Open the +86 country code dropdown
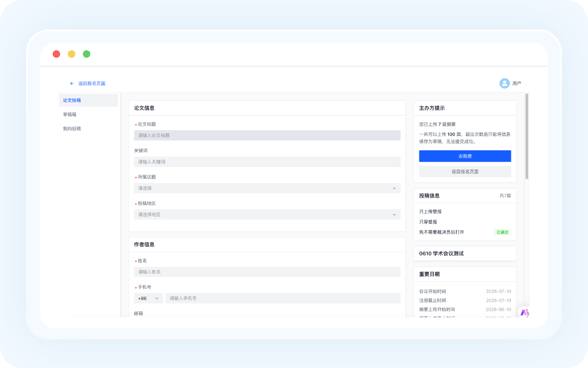The image size is (588, 368). click(x=148, y=298)
